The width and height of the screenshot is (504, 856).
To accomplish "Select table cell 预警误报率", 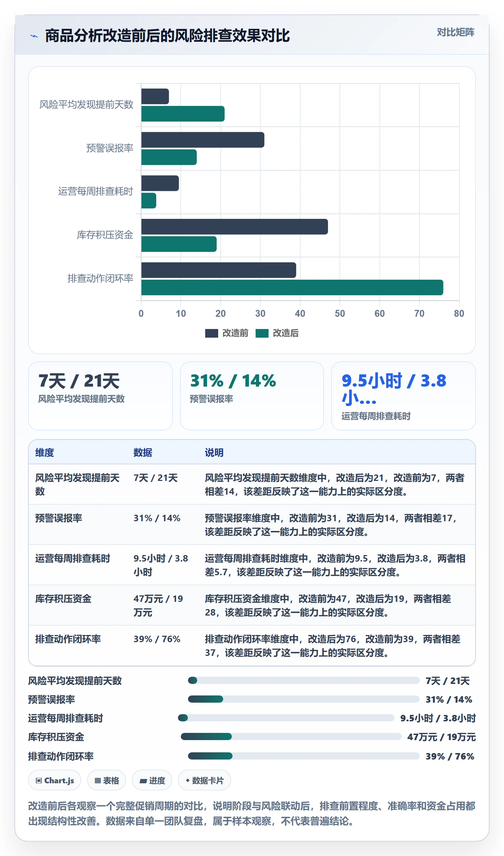I will click(x=59, y=518).
